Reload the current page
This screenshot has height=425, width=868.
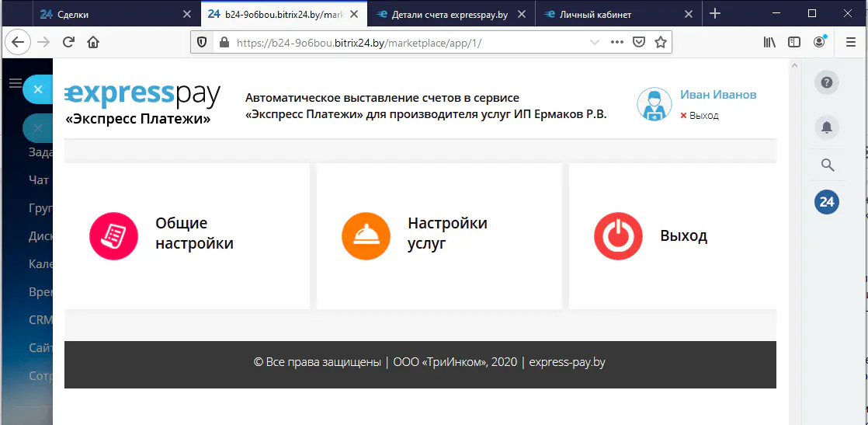68,42
